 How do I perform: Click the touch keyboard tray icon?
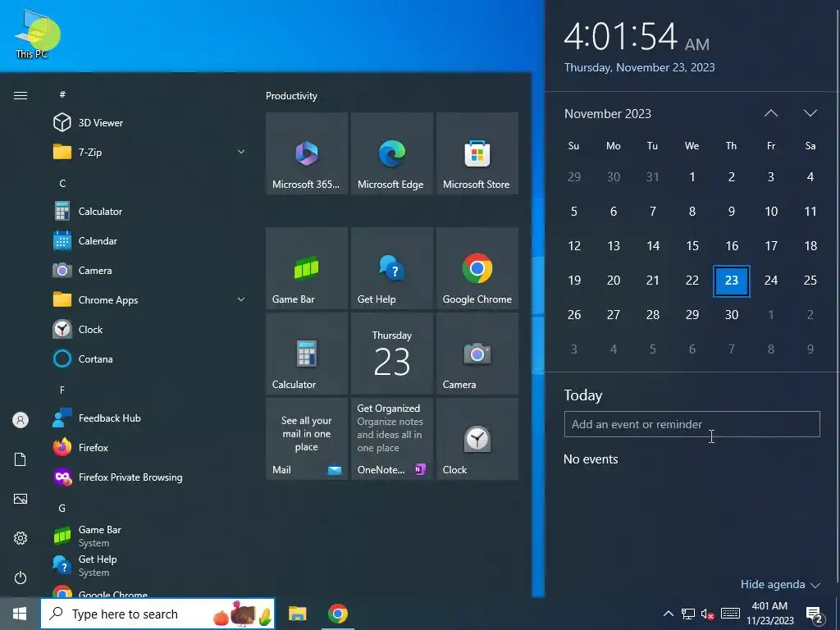[730, 614]
